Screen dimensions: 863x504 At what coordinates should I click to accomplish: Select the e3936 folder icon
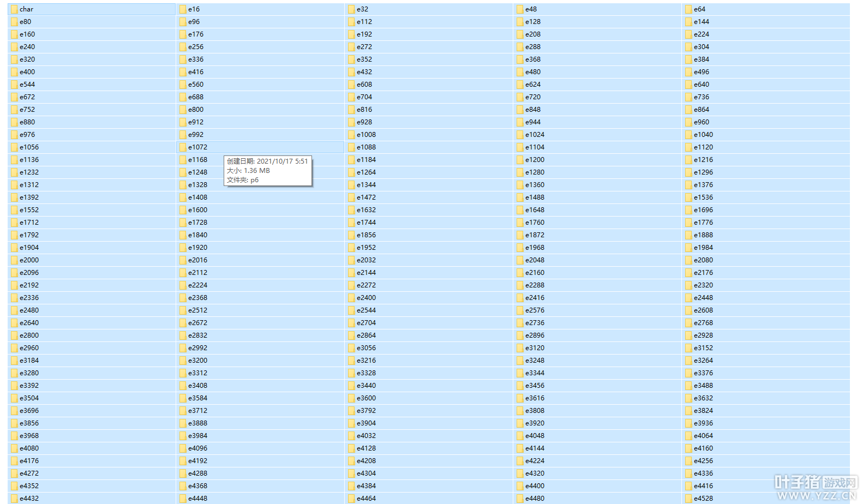click(x=688, y=423)
